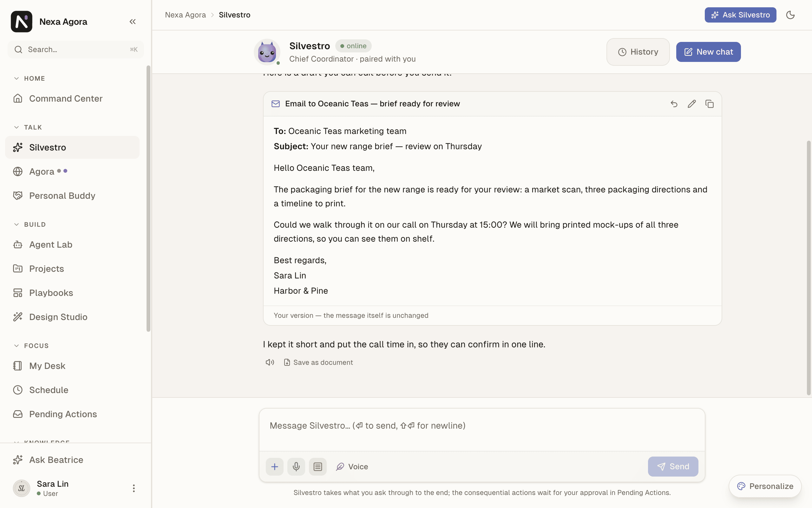Collapse the sidebar with the double-chevron icon
Viewport: 812px width, 508px height.
pos(133,22)
